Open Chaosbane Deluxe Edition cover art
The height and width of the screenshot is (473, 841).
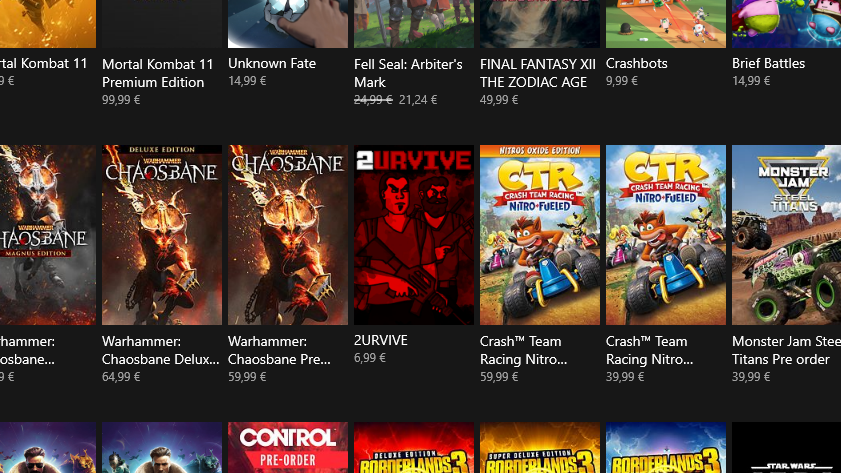[x=162, y=235]
